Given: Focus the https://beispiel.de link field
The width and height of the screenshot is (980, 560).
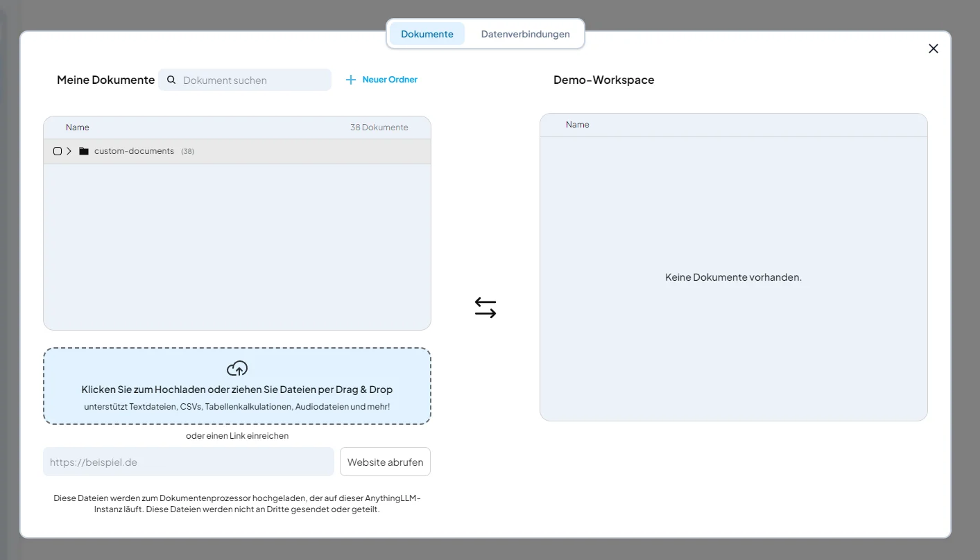Looking at the screenshot, I should [189, 462].
